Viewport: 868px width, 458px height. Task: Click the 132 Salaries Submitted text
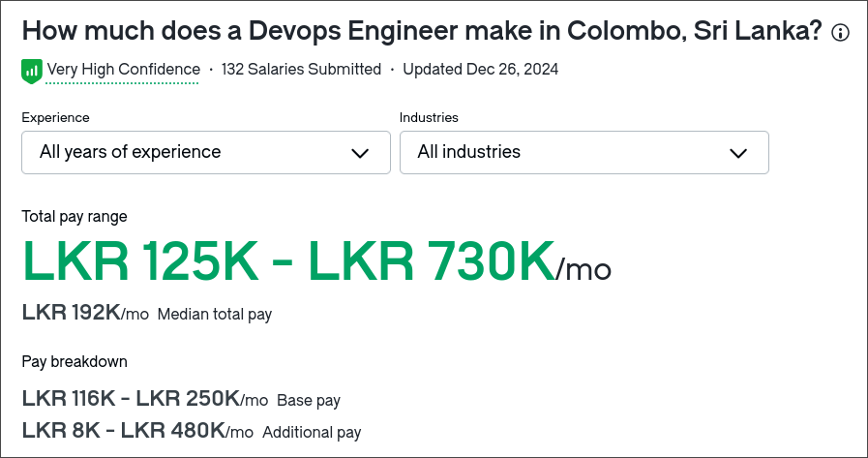click(x=301, y=69)
